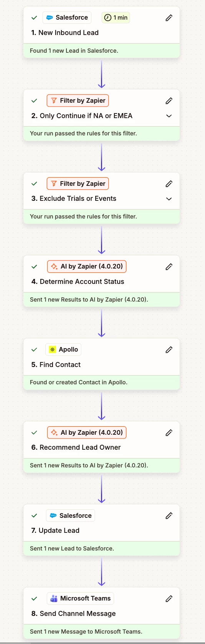Select the Update Lead step title
This screenshot has width=205, height=644.
click(55, 531)
